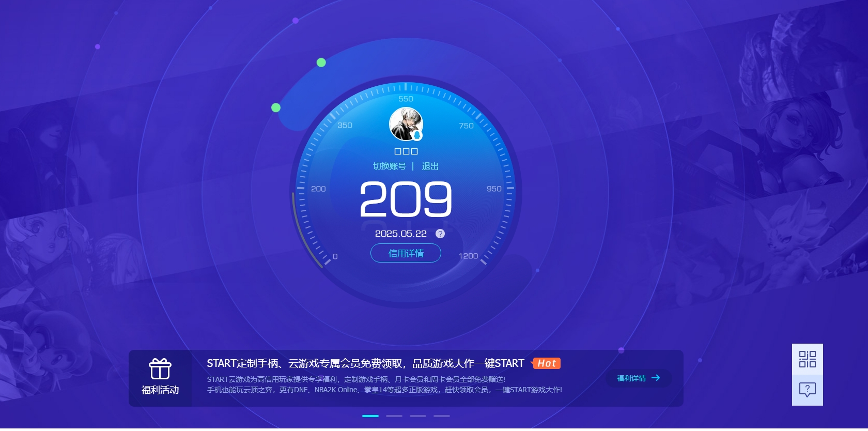Open the 信用详情 credit details button
This screenshot has width=868, height=431.
[x=406, y=253]
